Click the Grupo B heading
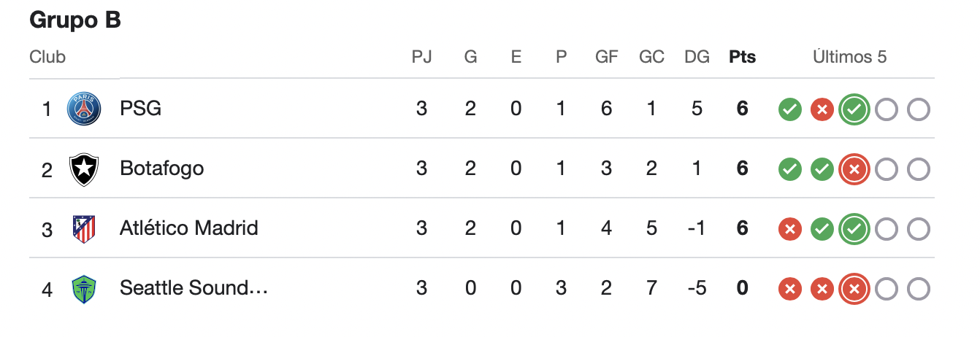 75,20
